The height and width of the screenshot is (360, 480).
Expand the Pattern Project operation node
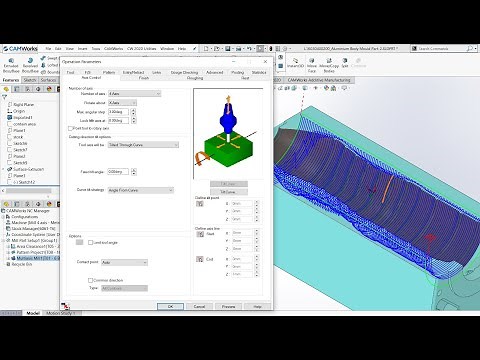tap(8, 253)
